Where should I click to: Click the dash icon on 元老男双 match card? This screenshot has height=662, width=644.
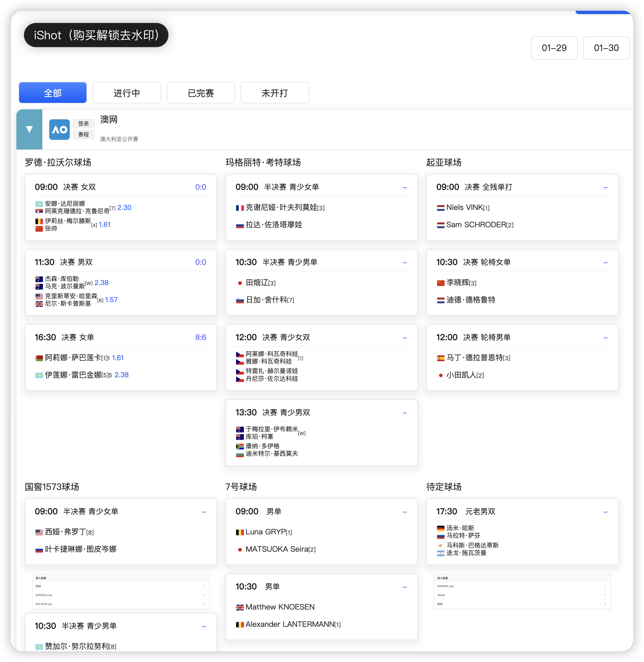(x=605, y=512)
